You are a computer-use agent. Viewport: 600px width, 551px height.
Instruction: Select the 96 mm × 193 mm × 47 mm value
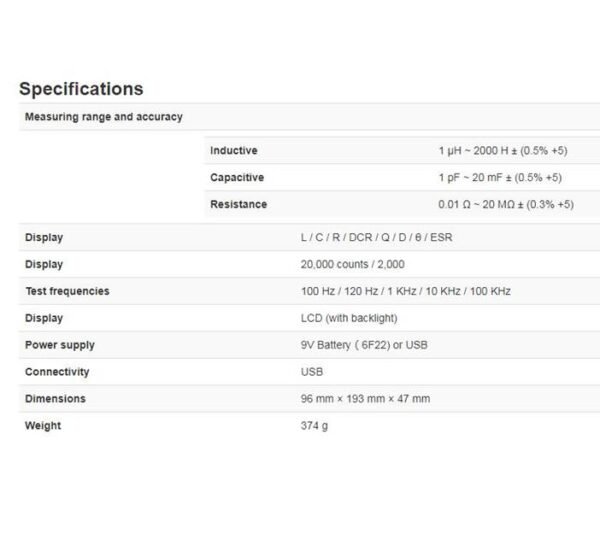[x=365, y=399]
